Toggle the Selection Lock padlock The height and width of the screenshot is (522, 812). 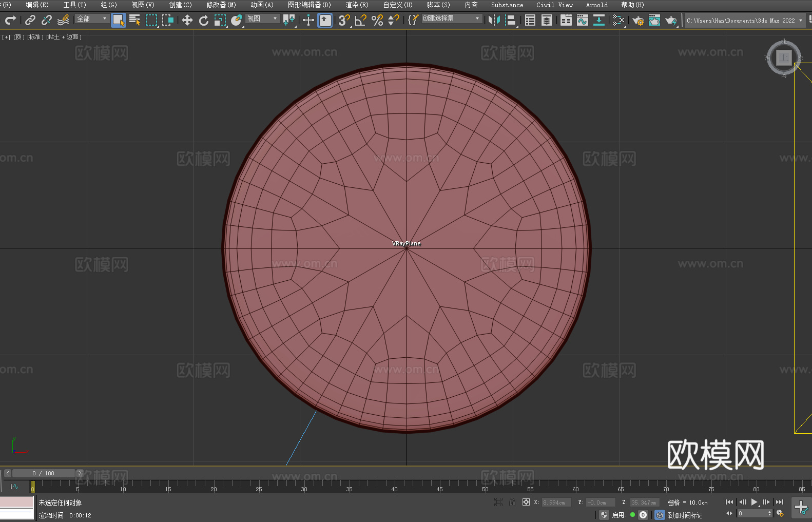[x=512, y=502]
